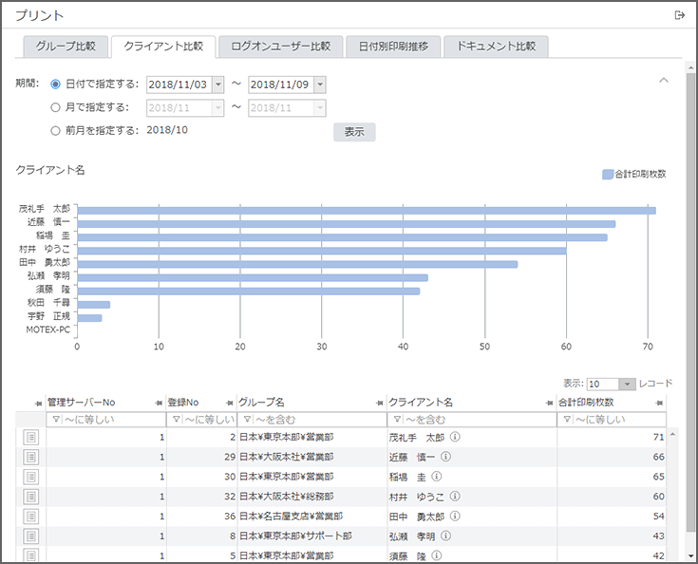Click pin icon left of グループ名 header
Screen dimensions: 698x564
pos(230,403)
